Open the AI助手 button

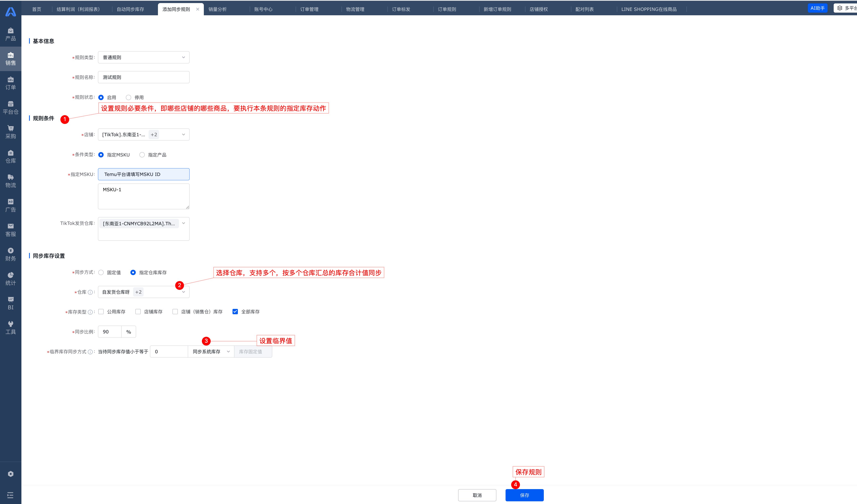point(818,8)
